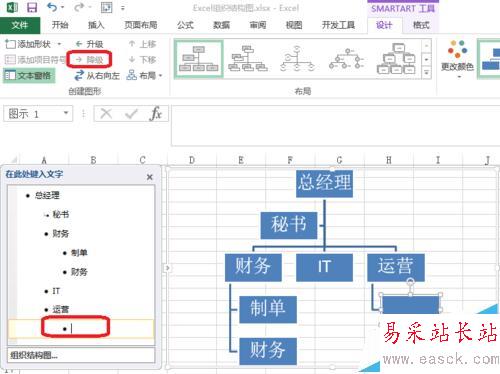Select the third layout thumbnail with circle nodes
Screen dimensions: 500x374
coord(297,59)
